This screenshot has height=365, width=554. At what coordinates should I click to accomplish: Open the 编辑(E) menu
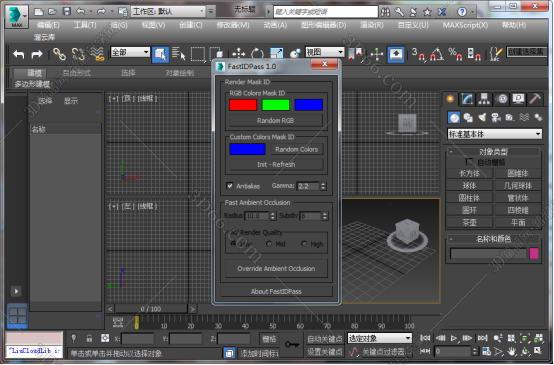[x=48, y=25]
